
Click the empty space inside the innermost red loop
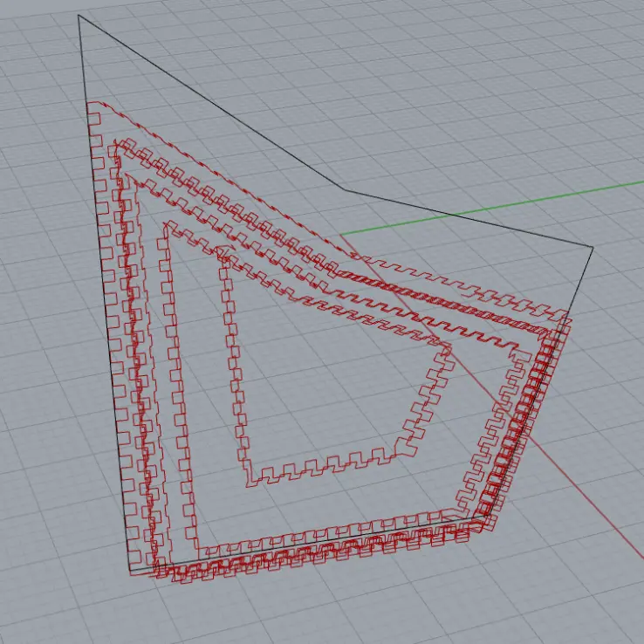tap(323, 384)
